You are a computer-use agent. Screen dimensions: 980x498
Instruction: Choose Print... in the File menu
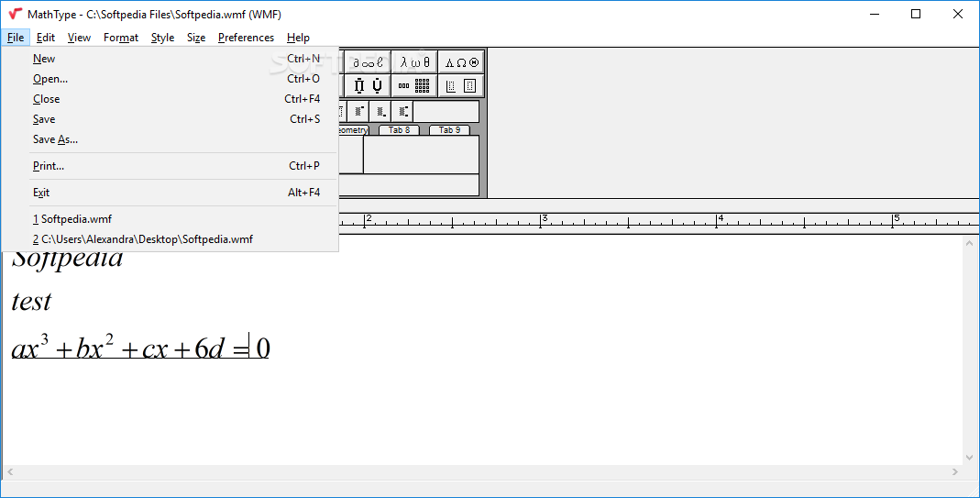(170, 166)
